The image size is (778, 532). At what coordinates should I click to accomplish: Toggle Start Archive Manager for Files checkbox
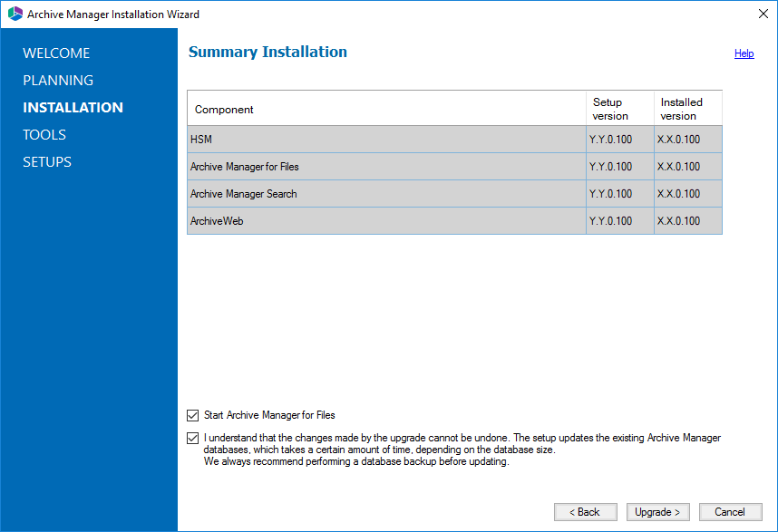[x=192, y=416]
